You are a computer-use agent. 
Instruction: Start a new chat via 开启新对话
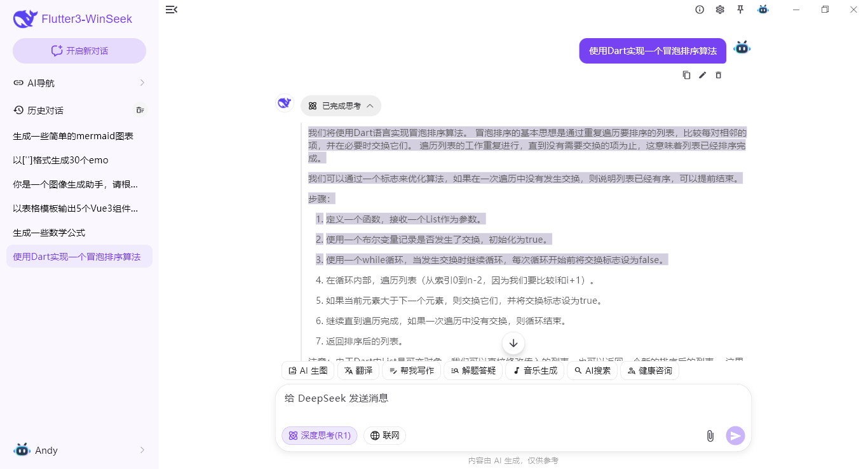point(79,50)
